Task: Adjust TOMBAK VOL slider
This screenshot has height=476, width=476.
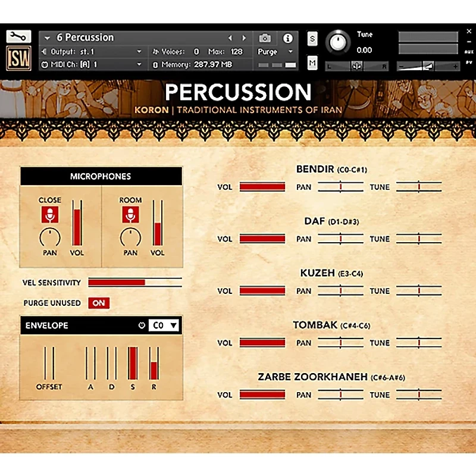Action: click(262, 343)
